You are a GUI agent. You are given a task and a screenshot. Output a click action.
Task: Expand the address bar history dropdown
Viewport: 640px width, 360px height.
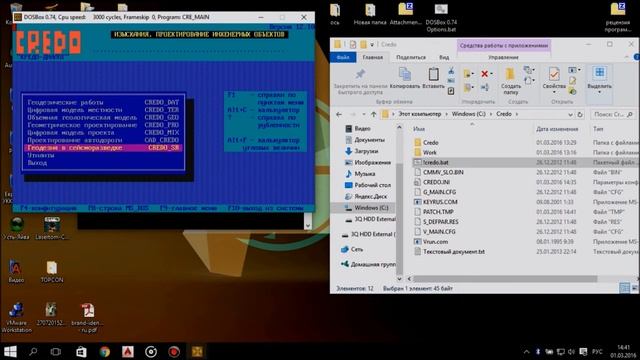pyautogui.click(x=570, y=115)
